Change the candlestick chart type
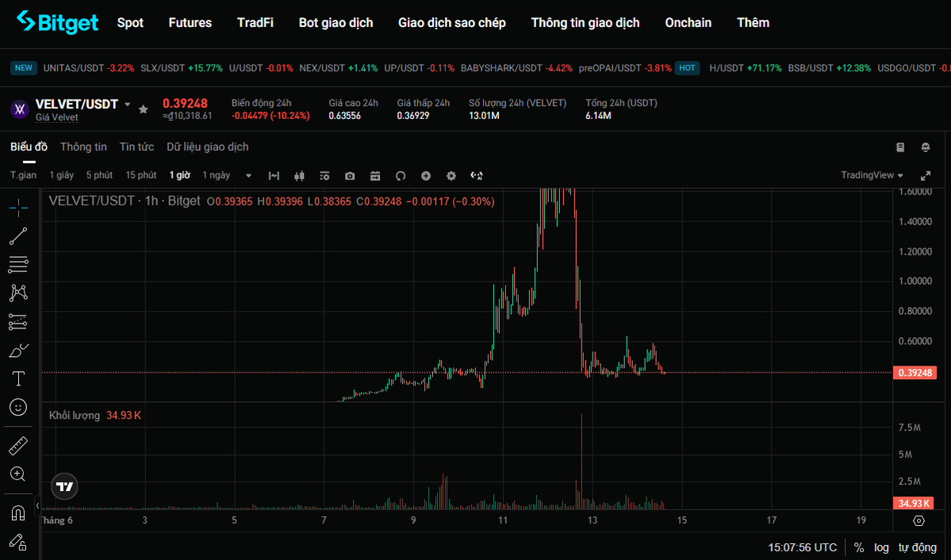The width and height of the screenshot is (951, 560). coord(299,175)
